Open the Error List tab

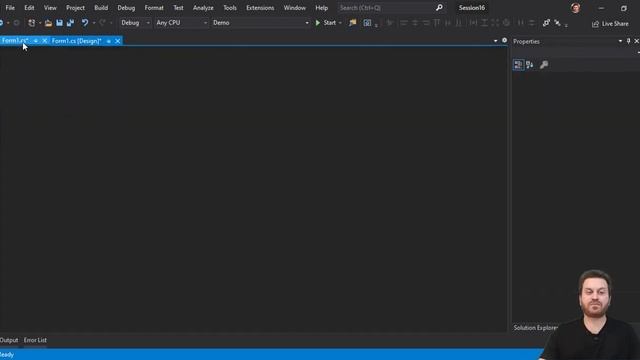point(35,340)
